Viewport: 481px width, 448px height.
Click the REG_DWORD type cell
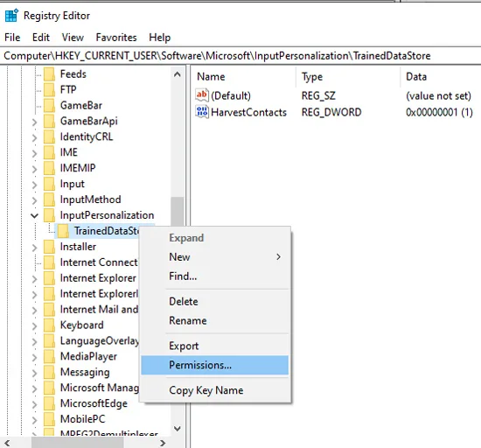(331, 112)
